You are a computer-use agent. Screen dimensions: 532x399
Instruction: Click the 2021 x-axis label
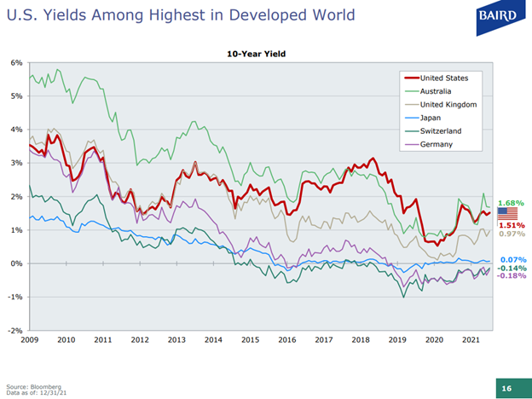tap(471, 339)
